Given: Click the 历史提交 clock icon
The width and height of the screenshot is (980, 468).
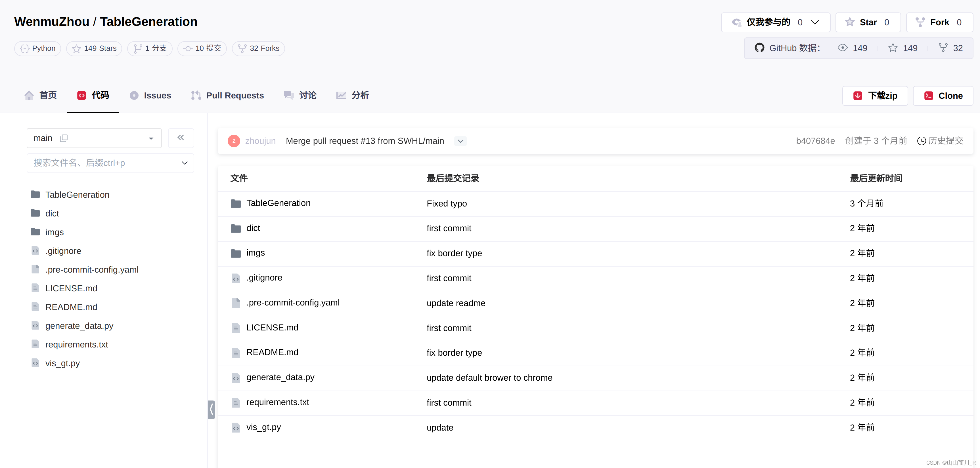Looking at the screenshot, I should click(x=922, y=141).
